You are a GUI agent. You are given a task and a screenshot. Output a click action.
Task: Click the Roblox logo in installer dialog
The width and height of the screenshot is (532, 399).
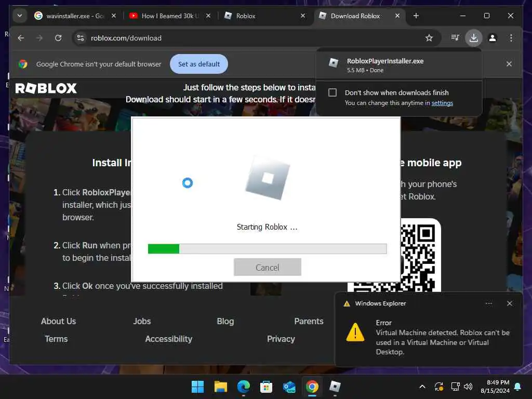tap(268, 178)
